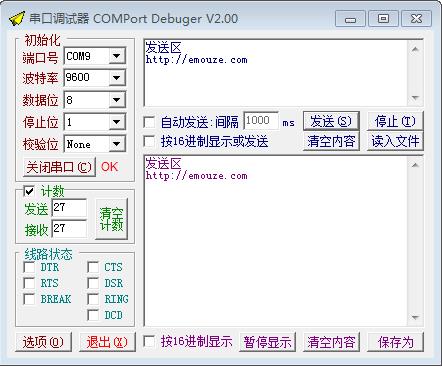Click the 间隔 interval field showing 1000
442x367 pixels.
coord(261,121)
